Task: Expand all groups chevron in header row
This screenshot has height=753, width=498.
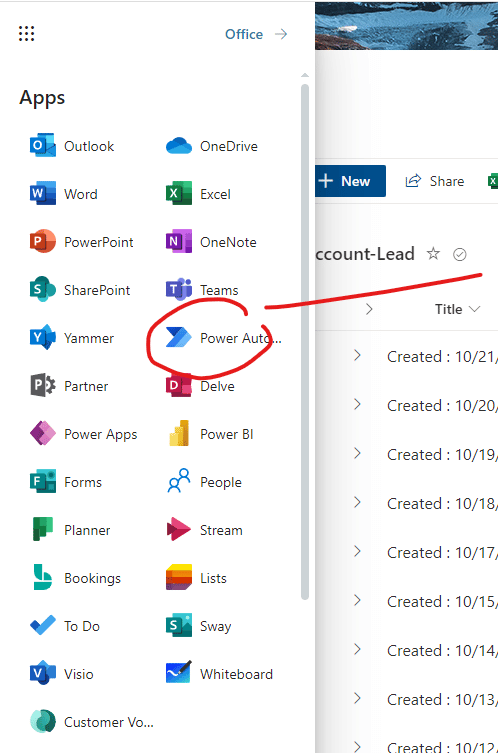Action: click(x=369, y=309)
